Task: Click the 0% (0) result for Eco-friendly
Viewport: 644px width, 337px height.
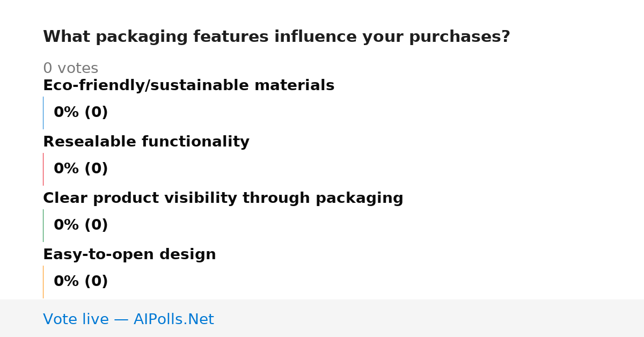Action: pos(80,113)
